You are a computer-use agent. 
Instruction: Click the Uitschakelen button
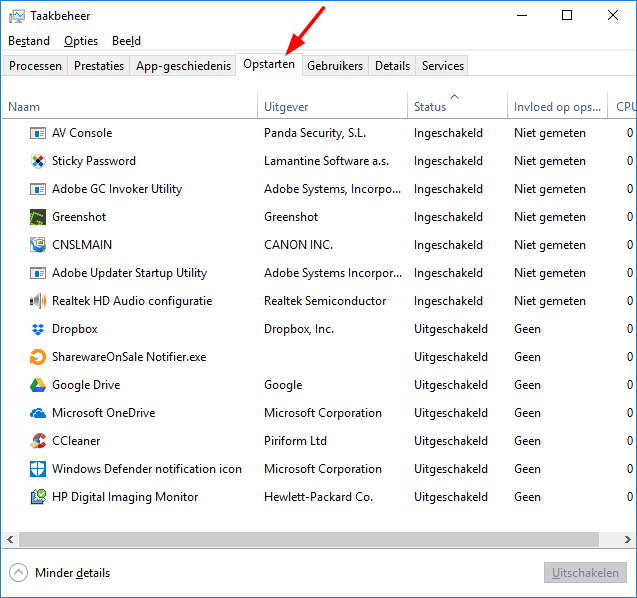585,573
